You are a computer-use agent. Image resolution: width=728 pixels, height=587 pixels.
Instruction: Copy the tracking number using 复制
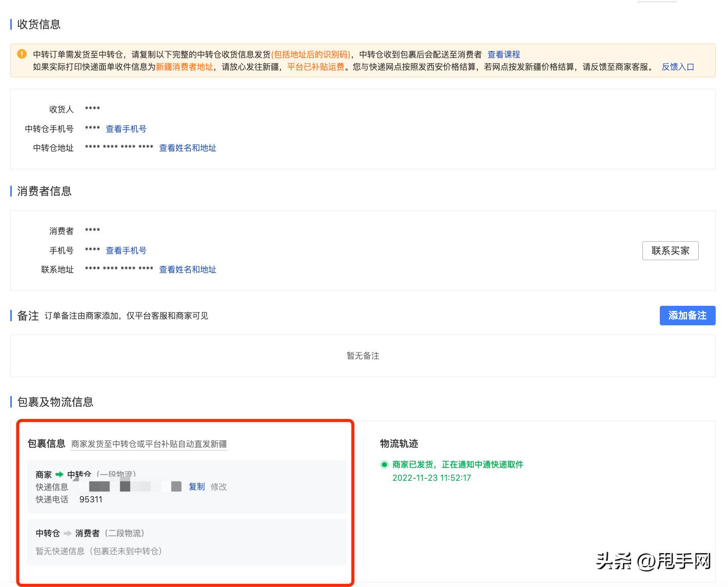[196, 487]
